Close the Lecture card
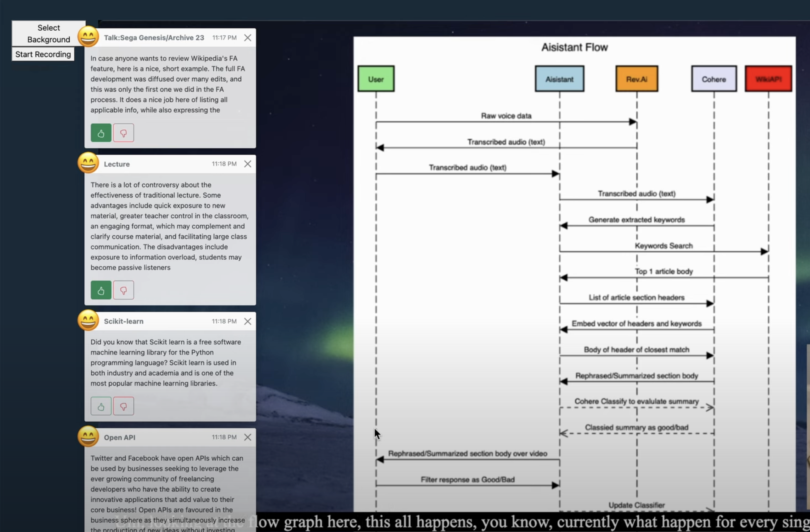 248,164
